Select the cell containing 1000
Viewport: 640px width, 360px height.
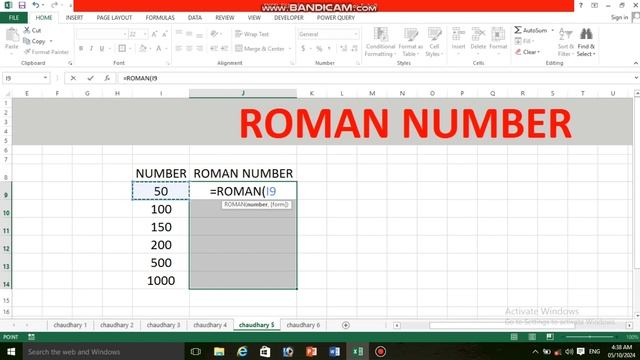click(x=161, y=280)
